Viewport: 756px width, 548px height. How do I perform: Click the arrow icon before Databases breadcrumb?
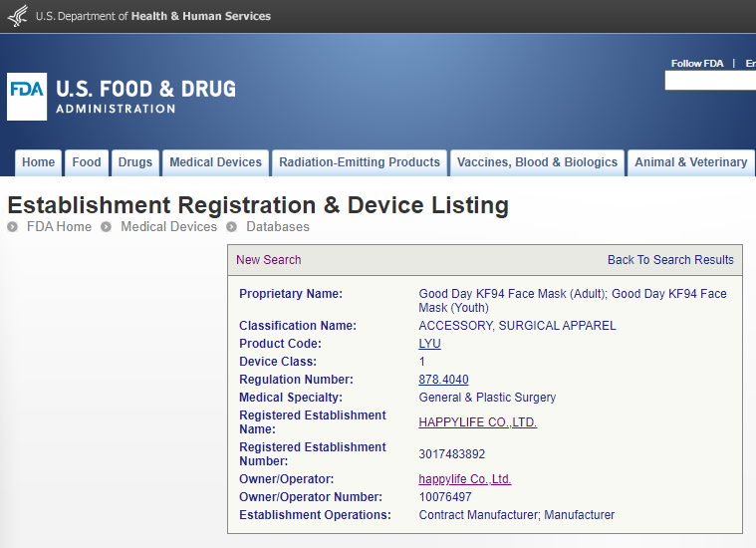point(231,227)
